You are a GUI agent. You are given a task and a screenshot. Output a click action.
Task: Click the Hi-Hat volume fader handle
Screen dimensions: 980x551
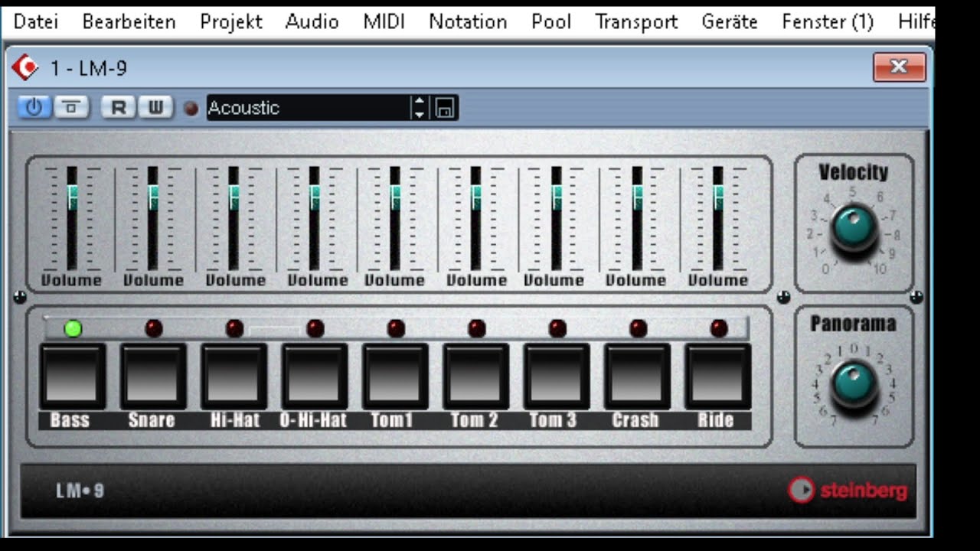tap(234, 197)
